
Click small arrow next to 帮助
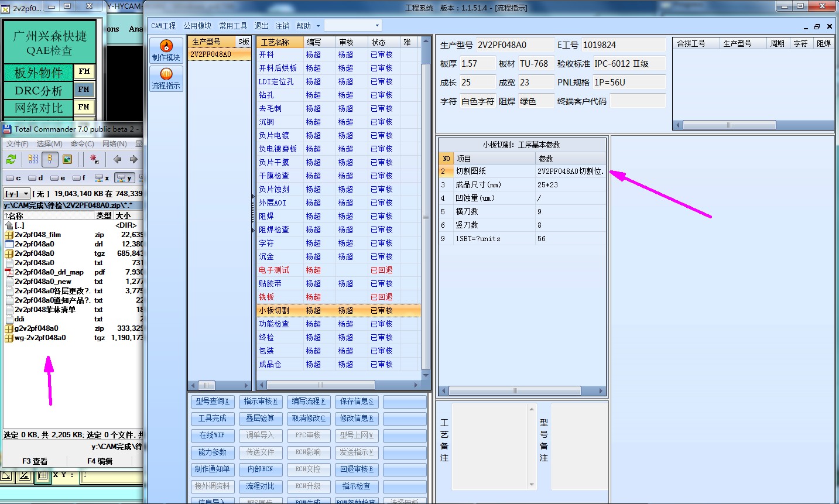click(x=318, y=26)
